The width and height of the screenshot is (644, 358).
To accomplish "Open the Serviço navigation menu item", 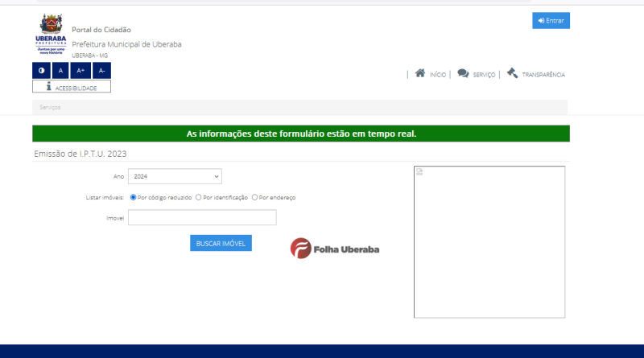I will coord(476,74).
